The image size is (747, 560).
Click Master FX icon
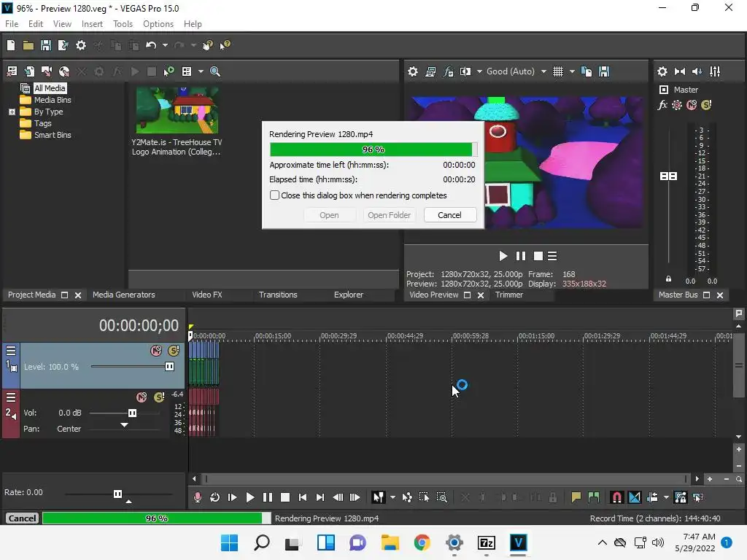pyautogui.click(x=662, y=105)
